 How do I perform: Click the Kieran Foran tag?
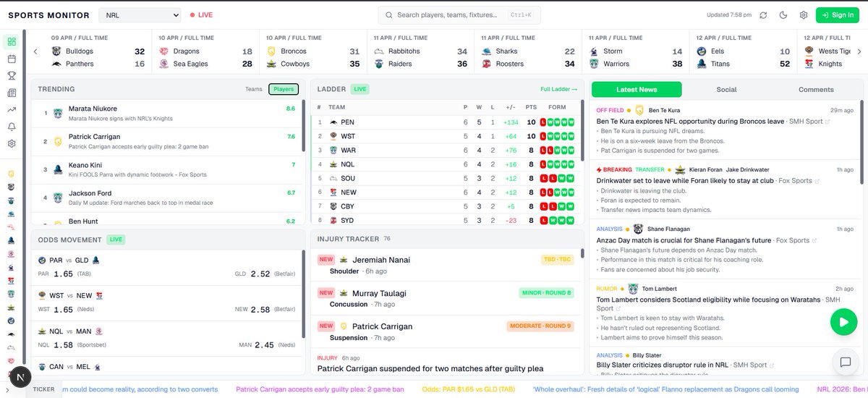pyautogui.click(x=705, y=169)
